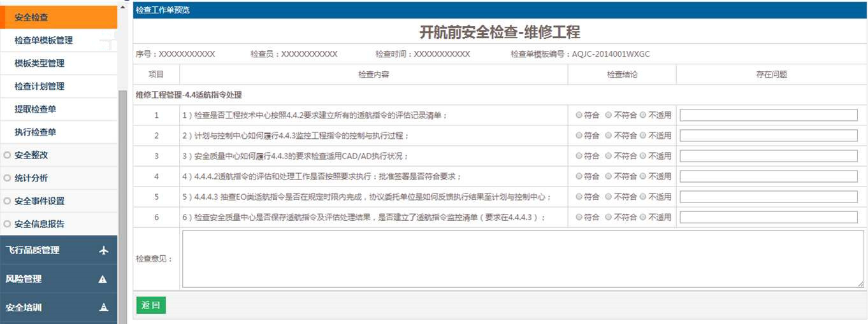Select 符合 for row 3
This screenshot has width=868, height=324.
(579, 156)
